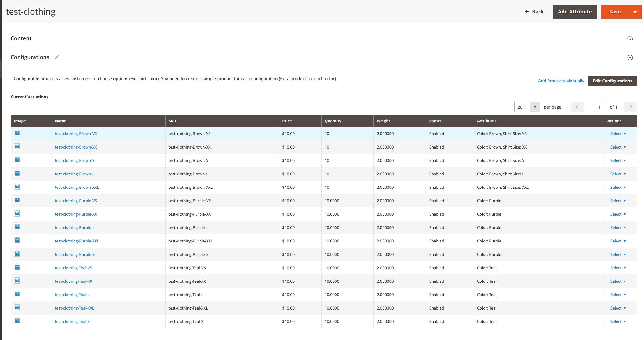
Task: Open the per page dropdown showing 20
Action: (x=534, y=107)
